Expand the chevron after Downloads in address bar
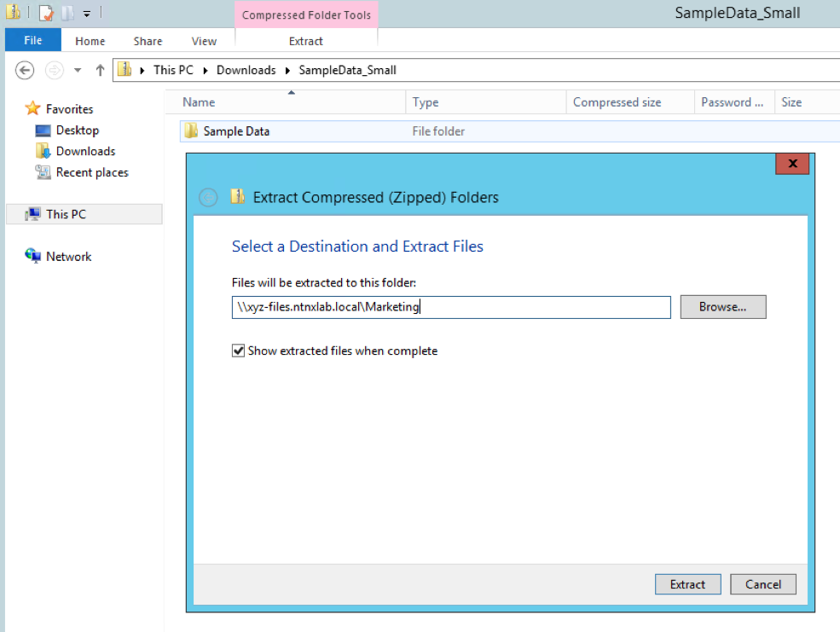The height and width of the screenshot is (632, 840). click(287, 70)
